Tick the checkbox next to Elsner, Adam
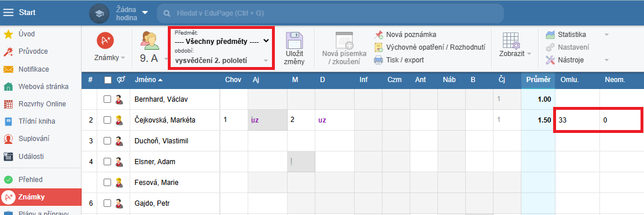Image resolution: width=644 pixels, height=215 pixels. (x=107, y=162)
